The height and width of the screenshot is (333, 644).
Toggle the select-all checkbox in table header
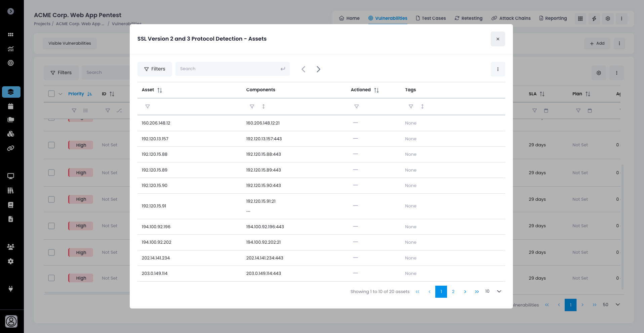[x=51, y=94]
